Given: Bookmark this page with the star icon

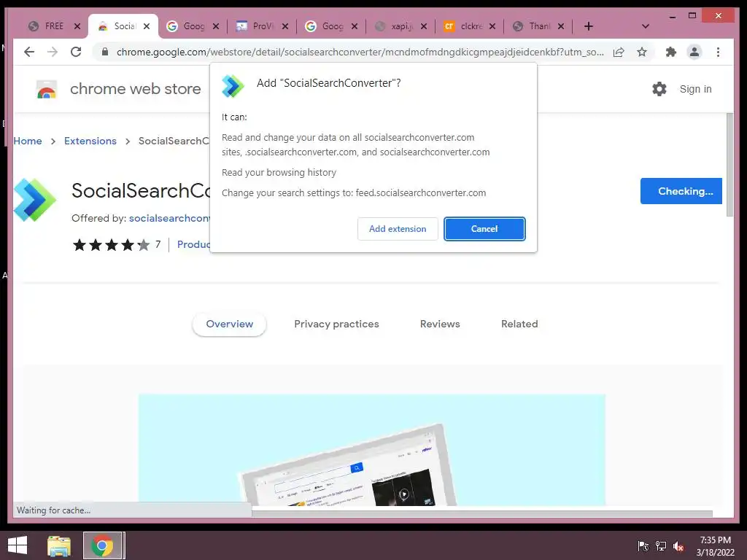Looking at the screenshot, I should click(x=642, y=52).
